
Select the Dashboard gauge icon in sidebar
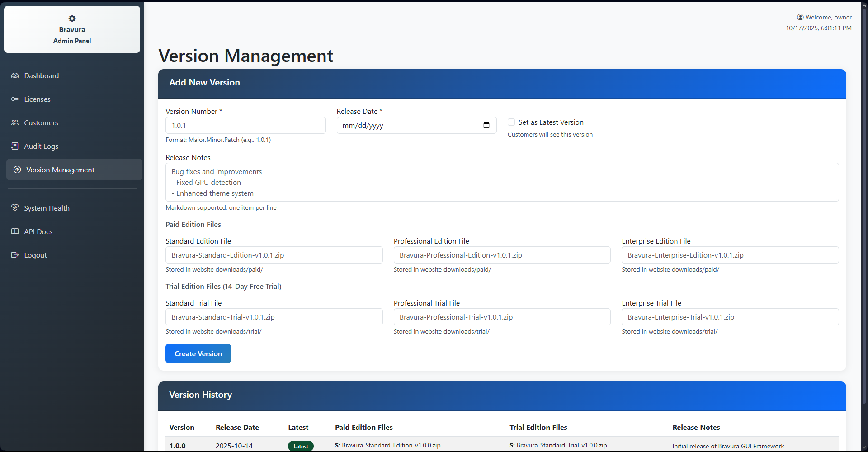[15, 75]
